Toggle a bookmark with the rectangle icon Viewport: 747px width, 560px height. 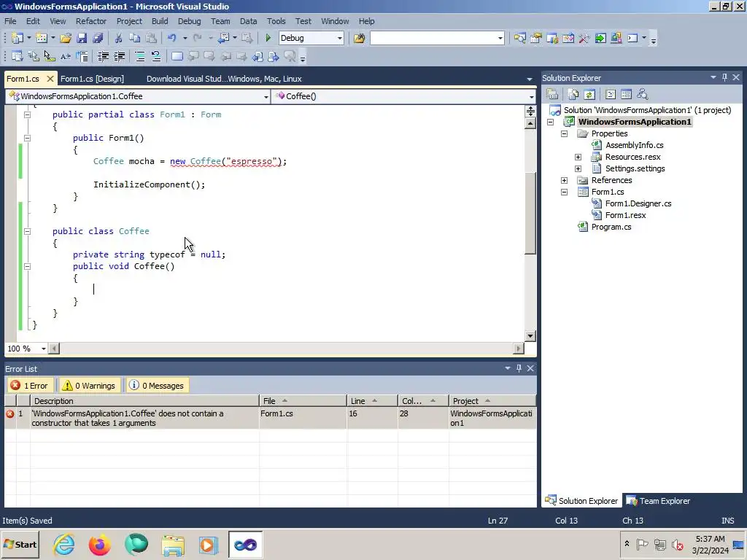tap(177, 57)
